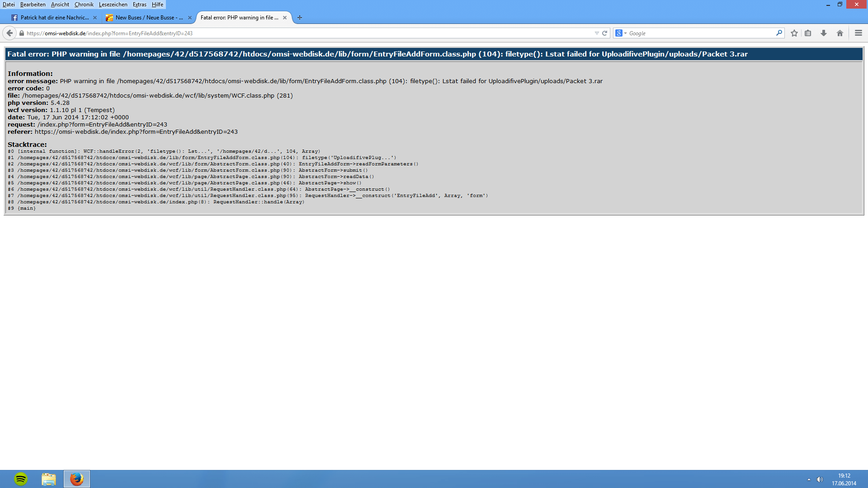This screenshot has height=488, width=868.
Task: Open the Lesezeichen menu
Action: pos(113,5)
